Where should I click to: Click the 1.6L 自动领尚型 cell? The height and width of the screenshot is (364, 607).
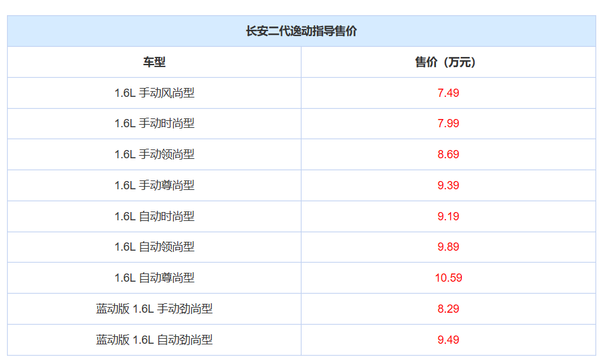point(154,247)
